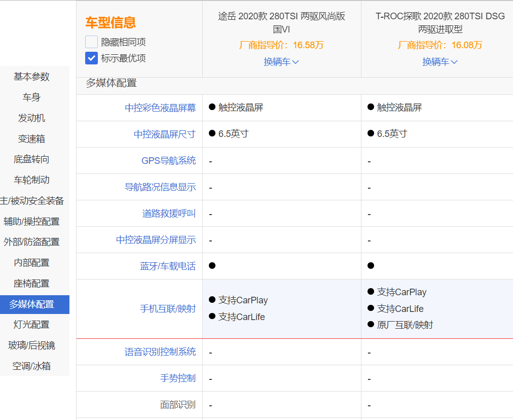513x420 pixels.
Task: Click the 道路救援呼叫 parameter link
Action: click(169, 214)
